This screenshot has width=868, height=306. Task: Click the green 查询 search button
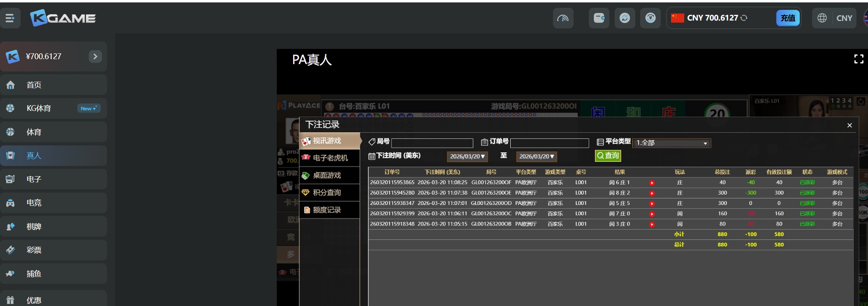(608, 156)
